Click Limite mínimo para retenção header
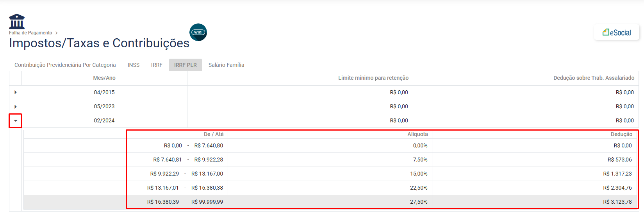Screen dimensions: 644x217 [x=373, y=78]
